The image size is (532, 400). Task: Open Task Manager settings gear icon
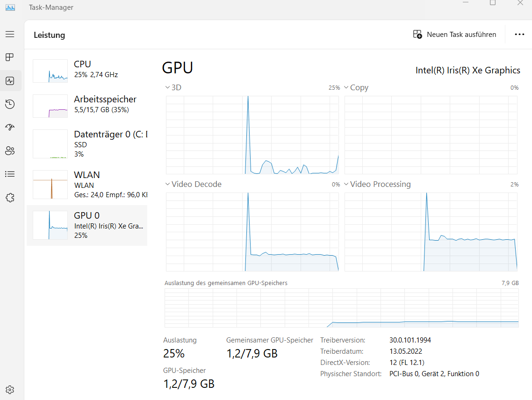[10, 390]
